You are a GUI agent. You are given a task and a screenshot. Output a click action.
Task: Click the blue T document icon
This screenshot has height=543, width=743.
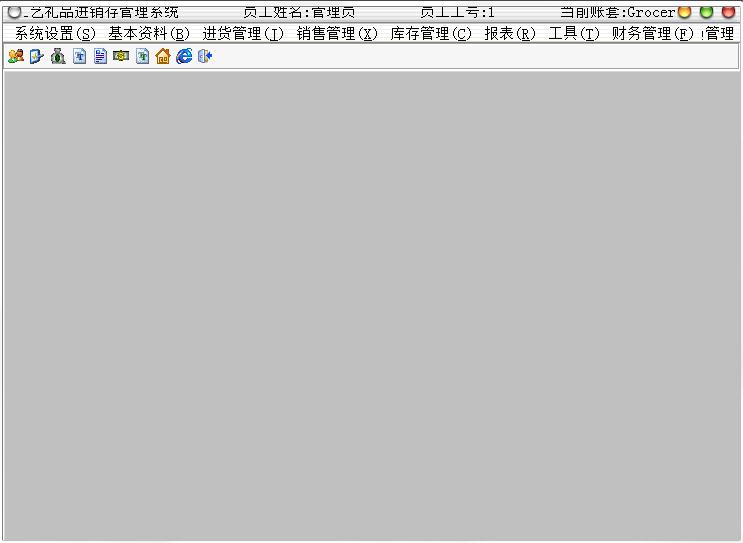80,56
